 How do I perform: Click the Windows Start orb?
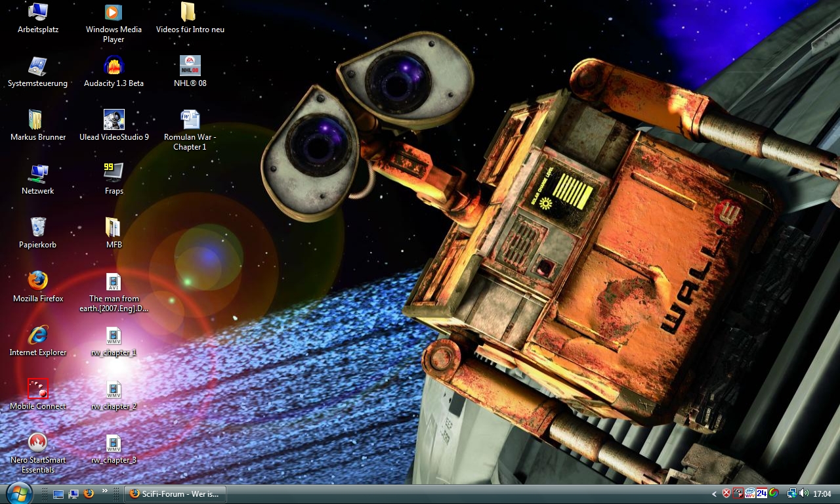point(18,493)
